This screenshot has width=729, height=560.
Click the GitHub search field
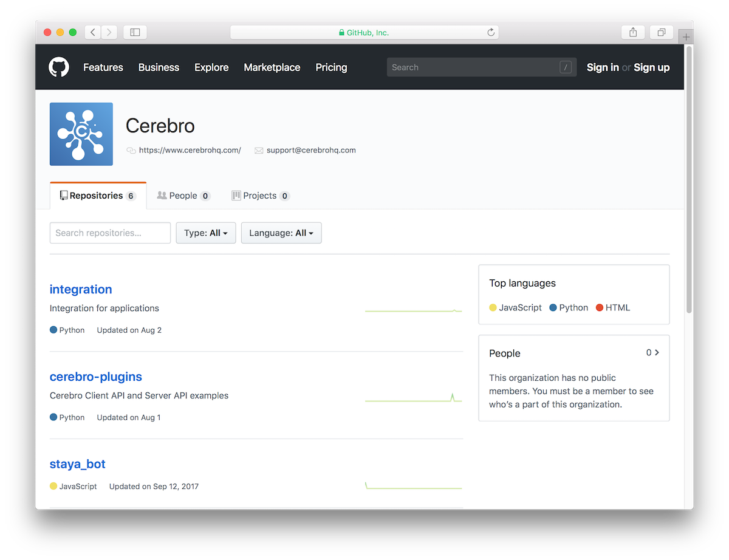(482, 67)
